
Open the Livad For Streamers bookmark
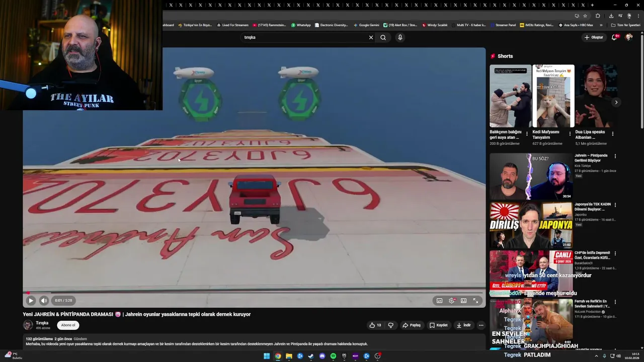[x=232, y=25]
